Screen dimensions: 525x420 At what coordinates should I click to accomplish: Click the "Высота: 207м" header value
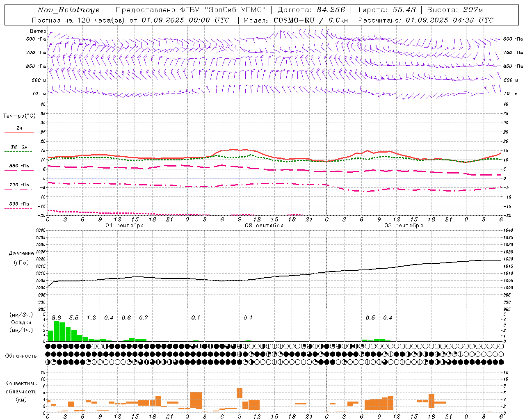click(x=455, y=10)
